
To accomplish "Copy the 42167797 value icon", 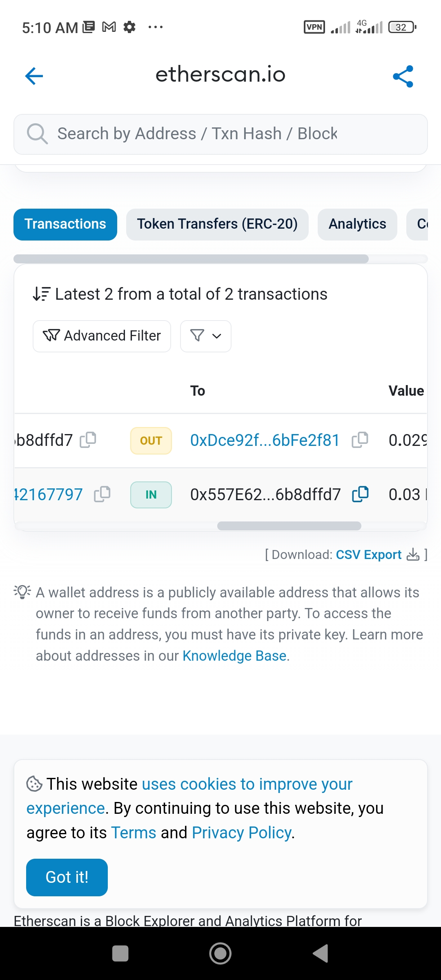I will point(102,494).
